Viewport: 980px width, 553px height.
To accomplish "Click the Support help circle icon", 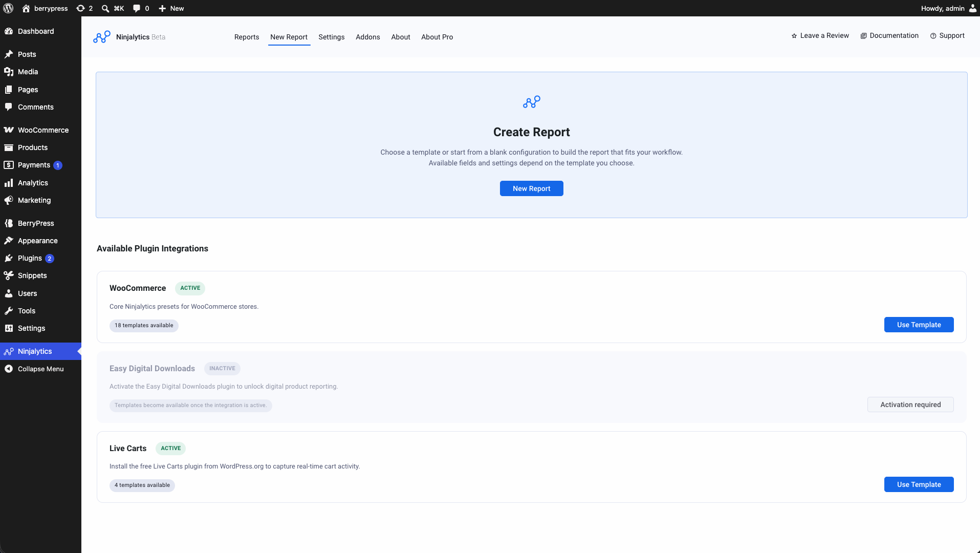I will pyautogui.click(x=933, y=36).
